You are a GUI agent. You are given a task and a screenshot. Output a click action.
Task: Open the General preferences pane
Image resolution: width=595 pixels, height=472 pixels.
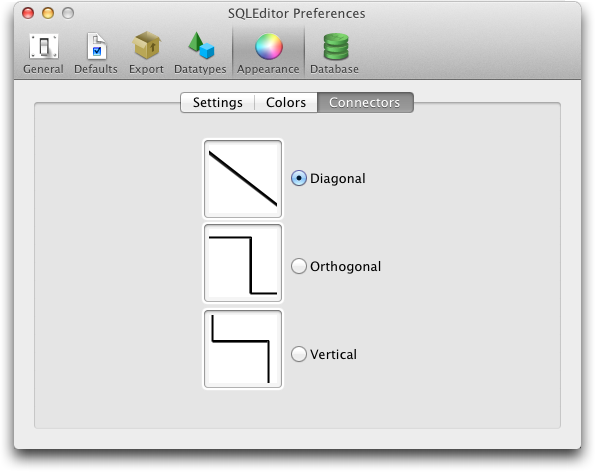point(43,53)
